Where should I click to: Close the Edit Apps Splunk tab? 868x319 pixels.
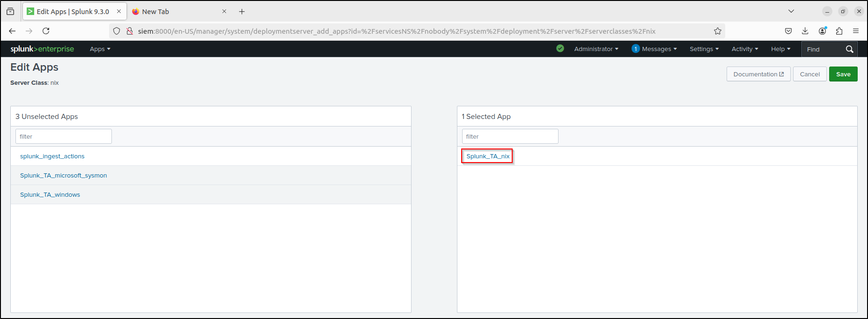119,11
